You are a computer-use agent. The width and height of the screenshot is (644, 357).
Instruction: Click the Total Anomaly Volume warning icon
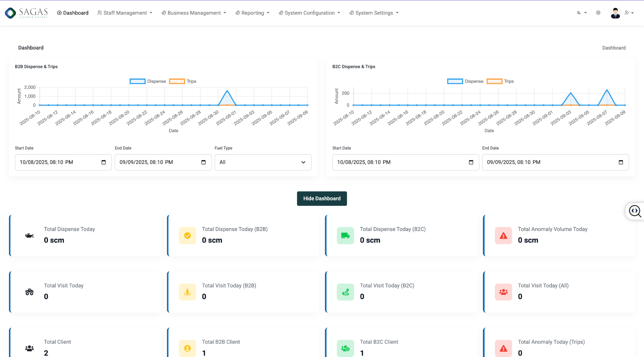coord(503,236)
